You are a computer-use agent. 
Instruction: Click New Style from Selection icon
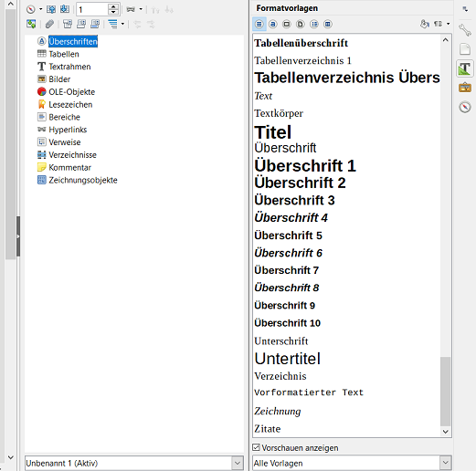pyautogui.click(x=438, y=24)
